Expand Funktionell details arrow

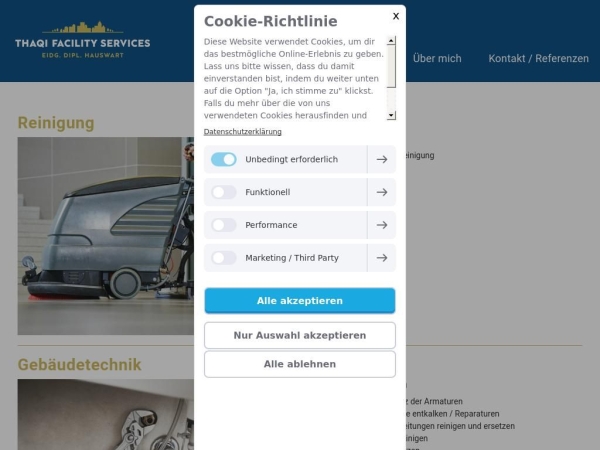click(382, 192)
